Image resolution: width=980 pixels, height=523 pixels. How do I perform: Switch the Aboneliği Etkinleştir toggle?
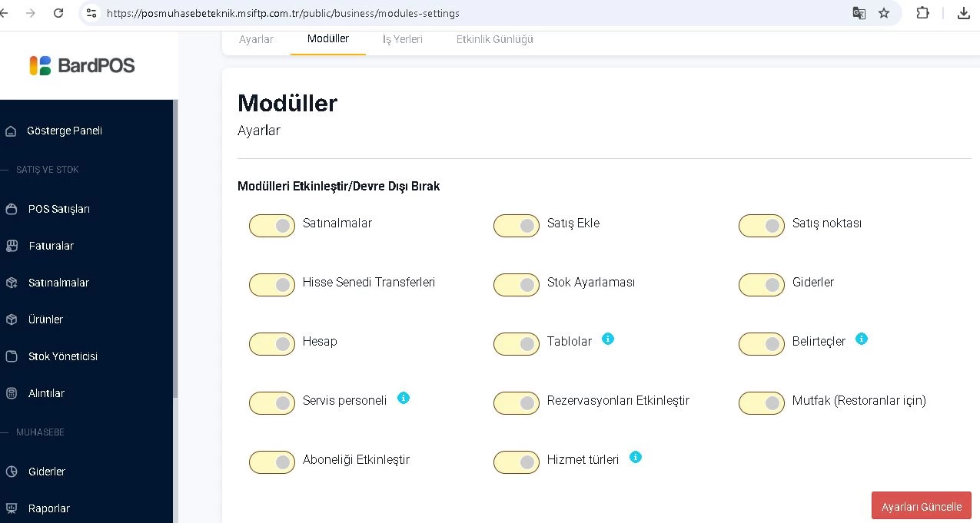pos(272,462)
